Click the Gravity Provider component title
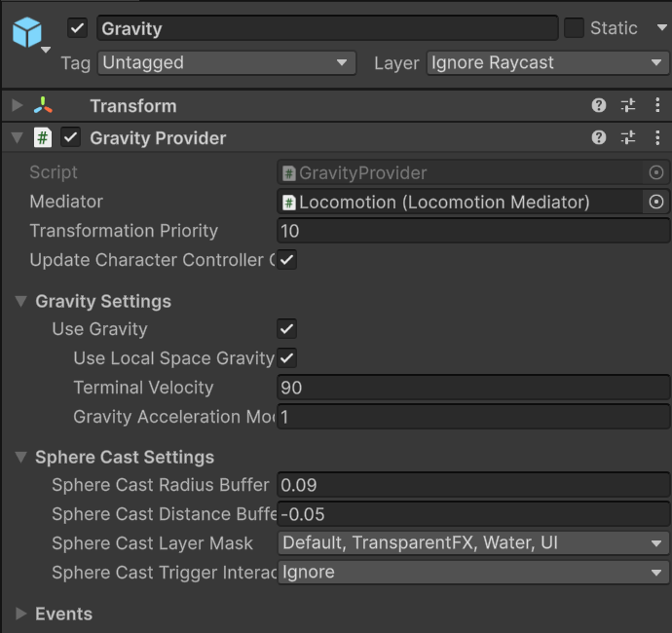Viewport: 672px width, 633px height. [158, 138]
